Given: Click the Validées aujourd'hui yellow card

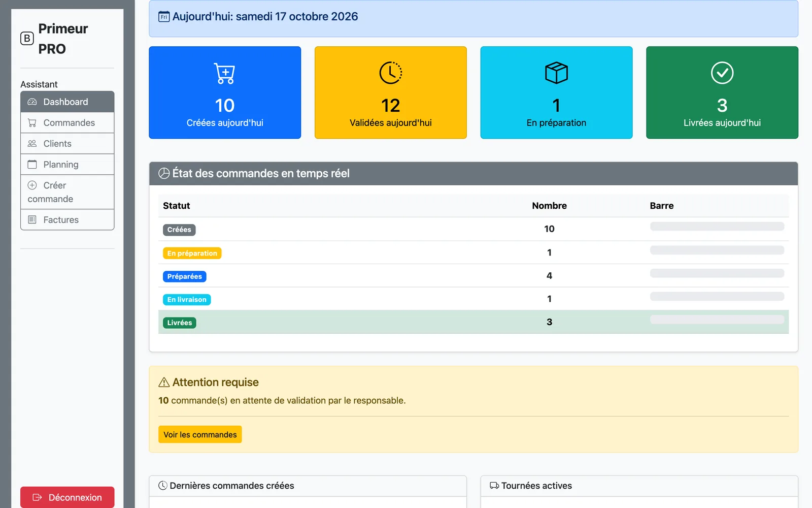Looking at the screenshot, I should 391,92.
